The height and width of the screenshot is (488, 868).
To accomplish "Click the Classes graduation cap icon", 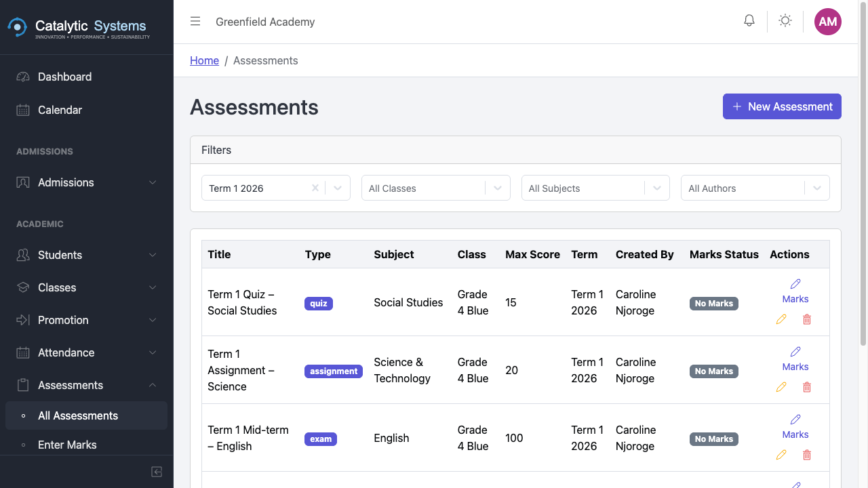I will tap(23, 287).
